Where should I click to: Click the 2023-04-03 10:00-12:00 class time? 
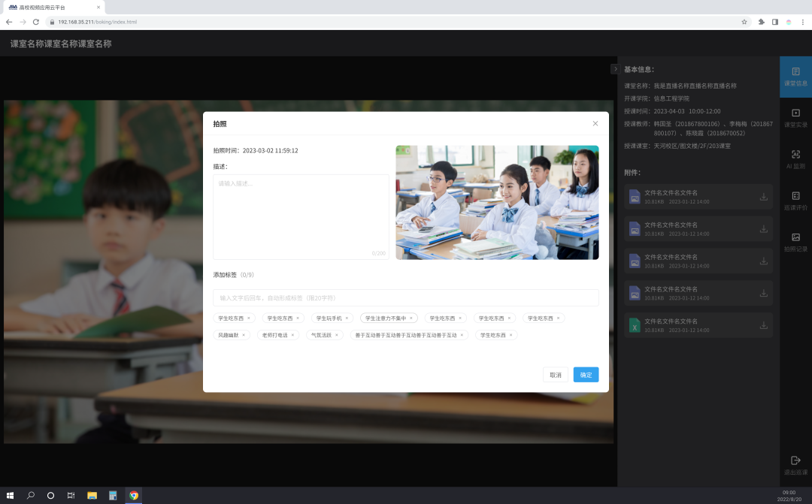pos(686,111)
